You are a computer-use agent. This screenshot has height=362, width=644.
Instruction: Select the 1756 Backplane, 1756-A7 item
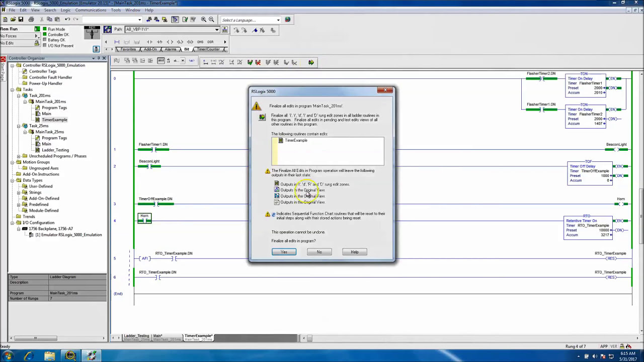tap(50, 229)
